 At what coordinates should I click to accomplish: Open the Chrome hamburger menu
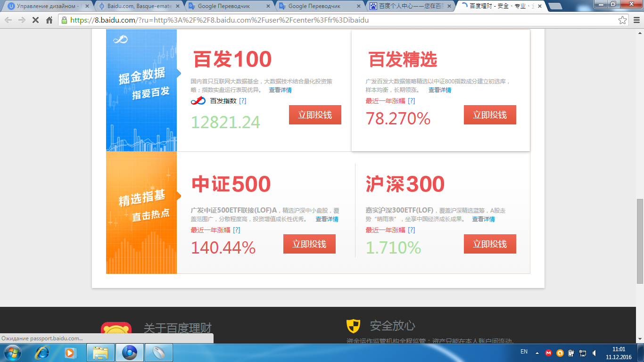(636, 20)
